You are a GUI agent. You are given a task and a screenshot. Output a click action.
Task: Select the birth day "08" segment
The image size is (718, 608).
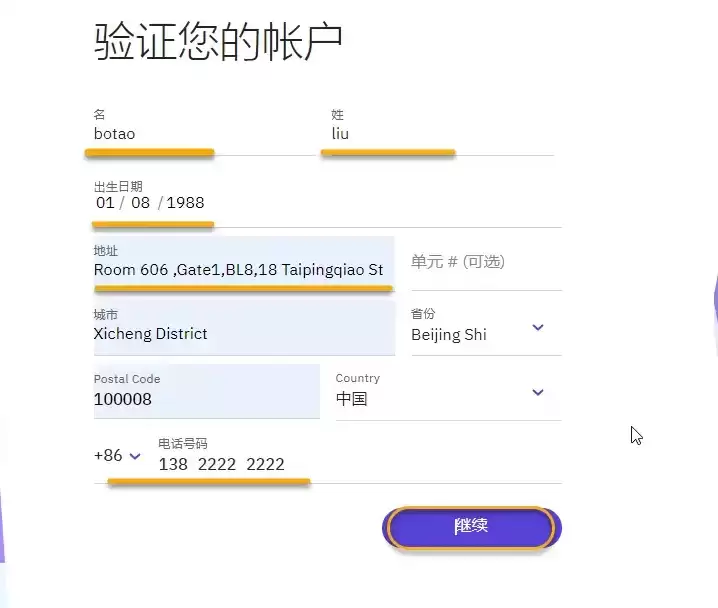[x=140, y=203]
